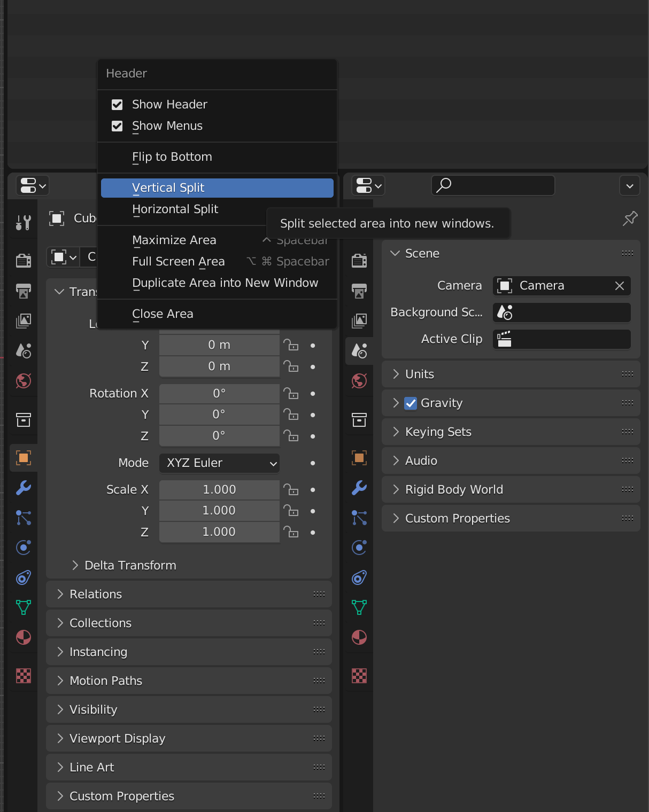The image size is (649, 812).
Task: Choose Maximize Area from the menu
Action: click(217, 240)
